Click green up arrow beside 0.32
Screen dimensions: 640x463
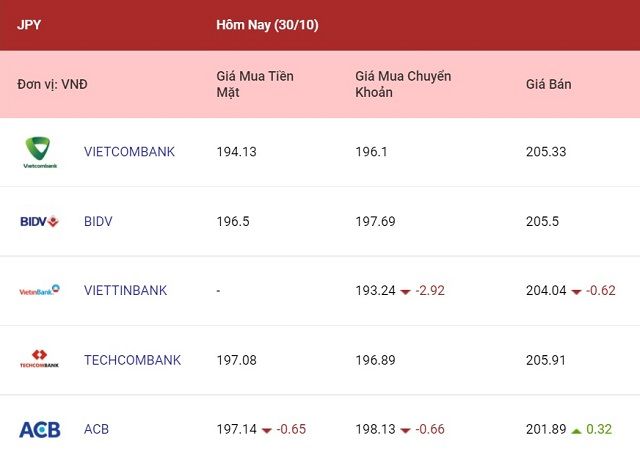(576, 430)
